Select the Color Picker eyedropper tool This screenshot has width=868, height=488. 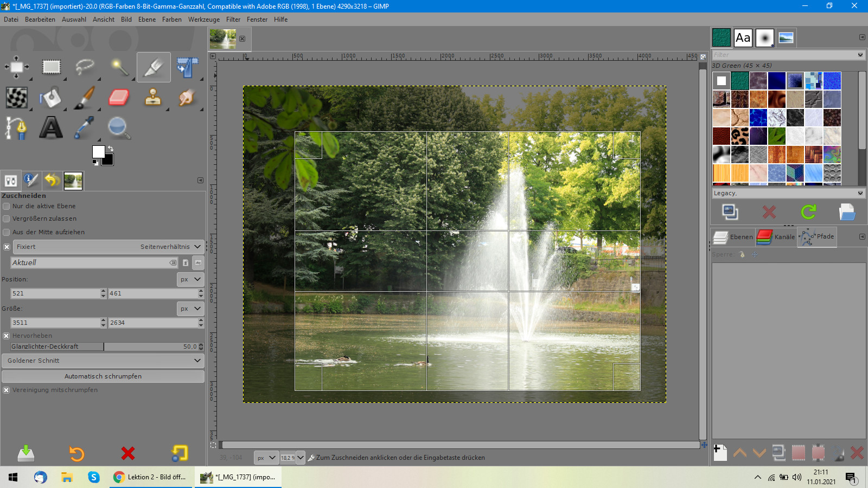pyautogui.click(x=84, y=128)
